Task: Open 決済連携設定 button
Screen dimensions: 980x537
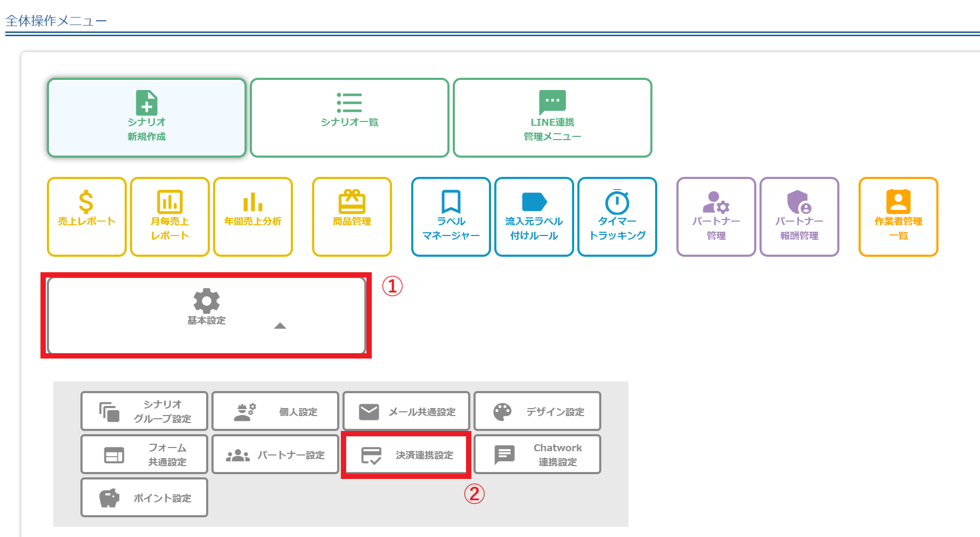Action: (x=406, y=455)
